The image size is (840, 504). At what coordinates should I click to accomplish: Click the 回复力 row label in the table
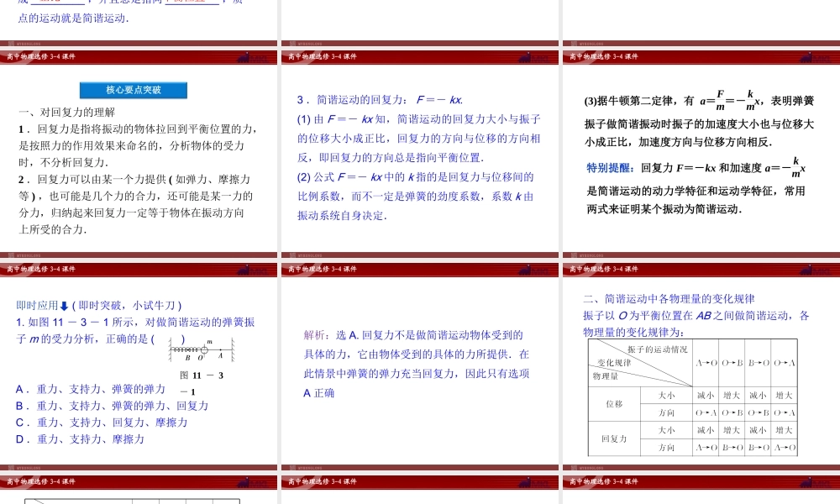[x=613, y=438]
